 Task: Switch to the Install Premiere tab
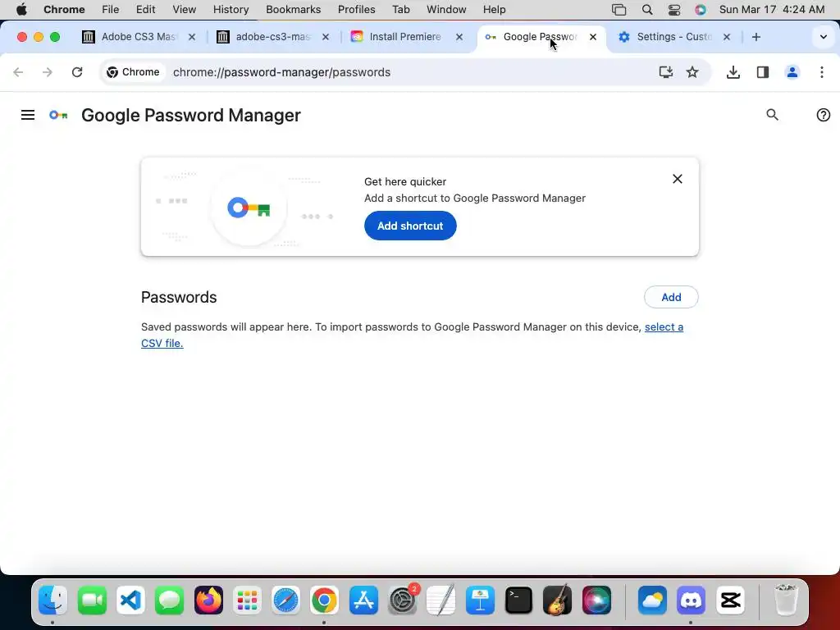(x=404, y=37)
